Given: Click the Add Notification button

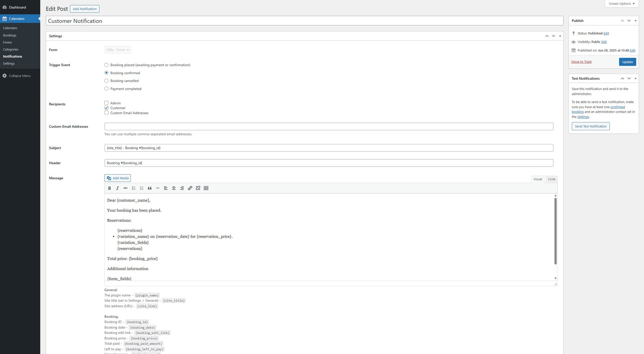Looking at the screenshot, I should coord(85,9).
